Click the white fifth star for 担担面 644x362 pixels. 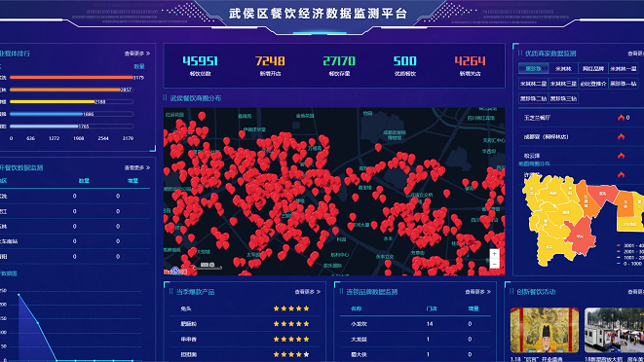pyautogui.click(x=306, y=354)
